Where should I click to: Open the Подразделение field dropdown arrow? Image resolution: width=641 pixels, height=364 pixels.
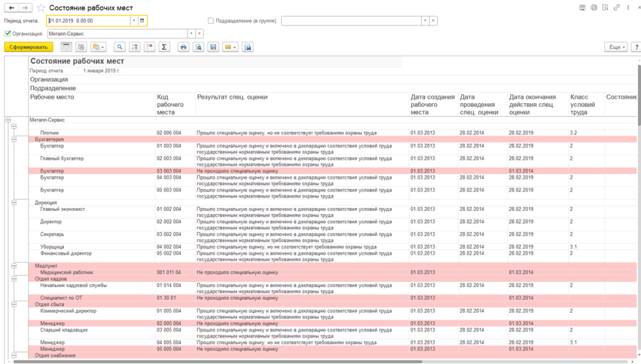coord(425,21)
